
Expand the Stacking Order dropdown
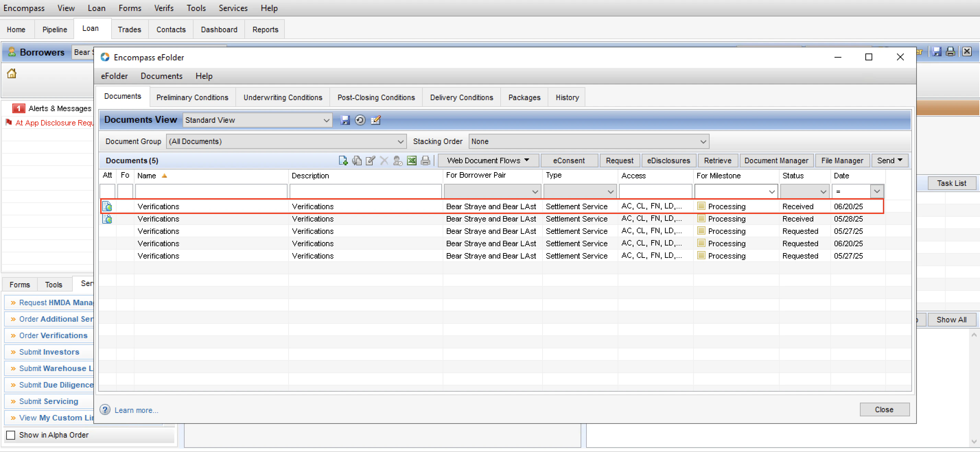702,141
